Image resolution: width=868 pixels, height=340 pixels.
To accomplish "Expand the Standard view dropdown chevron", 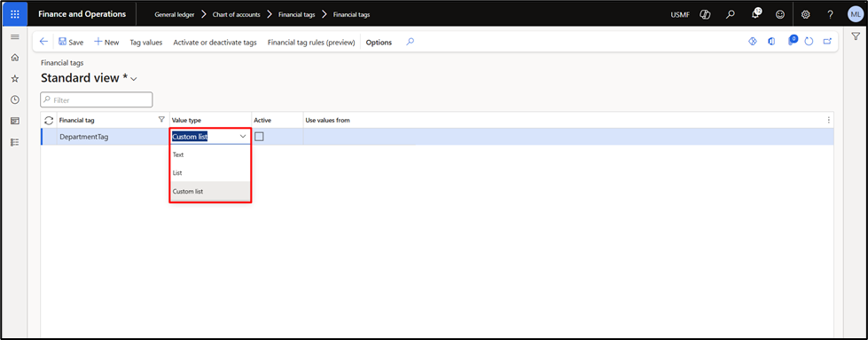I will (133, 79).
